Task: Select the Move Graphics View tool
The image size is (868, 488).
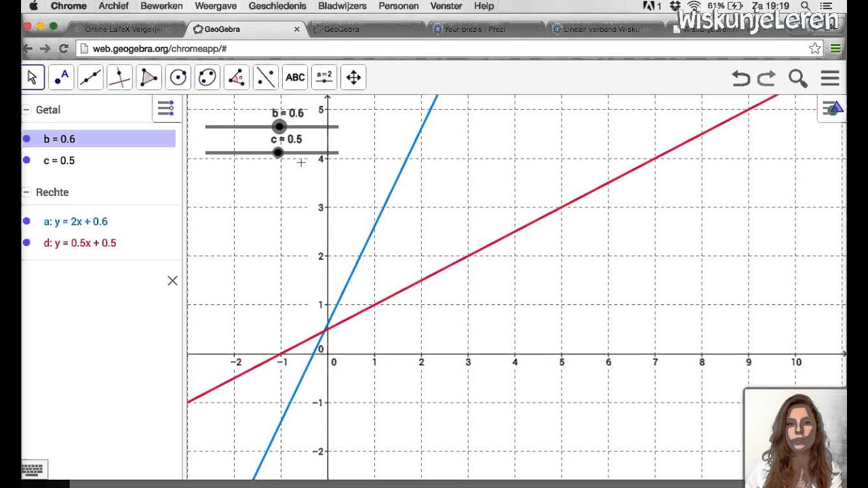Action: [353, 77]
